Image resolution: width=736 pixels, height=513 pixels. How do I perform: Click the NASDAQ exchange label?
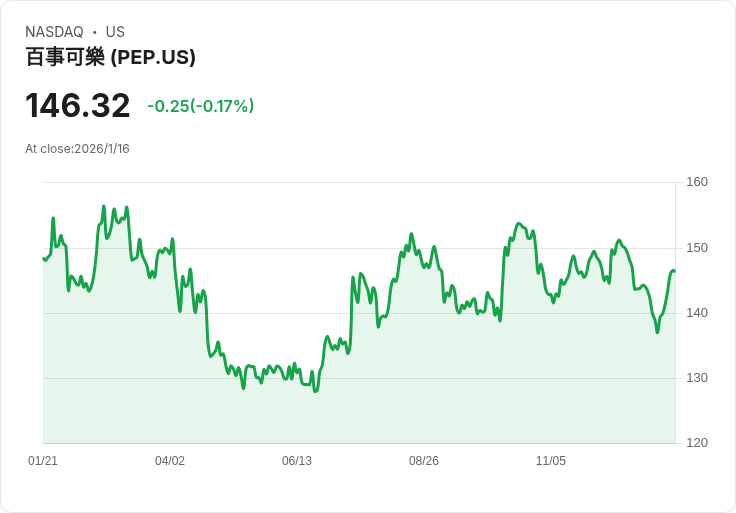click(54, 32)
